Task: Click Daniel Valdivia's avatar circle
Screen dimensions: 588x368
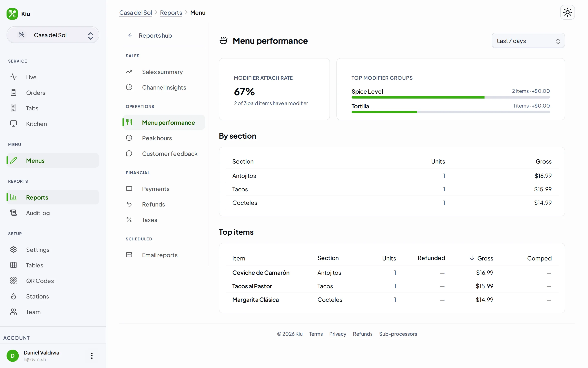Action: pos(13,356)
